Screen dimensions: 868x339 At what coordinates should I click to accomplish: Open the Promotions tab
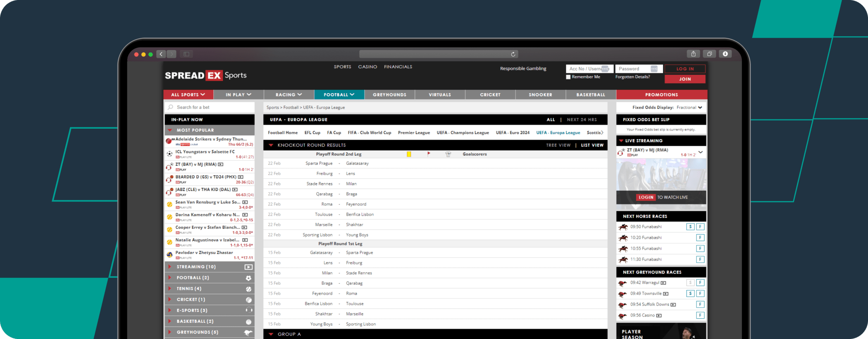661,95
